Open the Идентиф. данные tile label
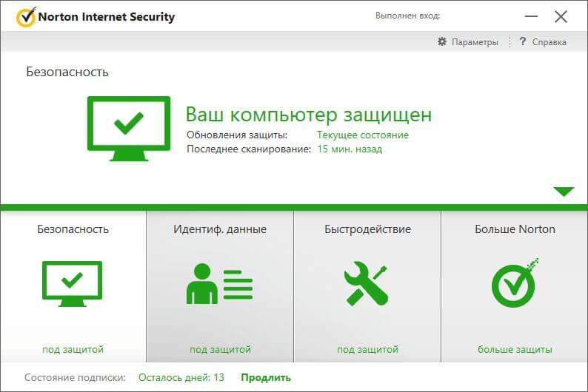Image resolution: width=588 pixels, height=392 pixels. click(220, 229)
